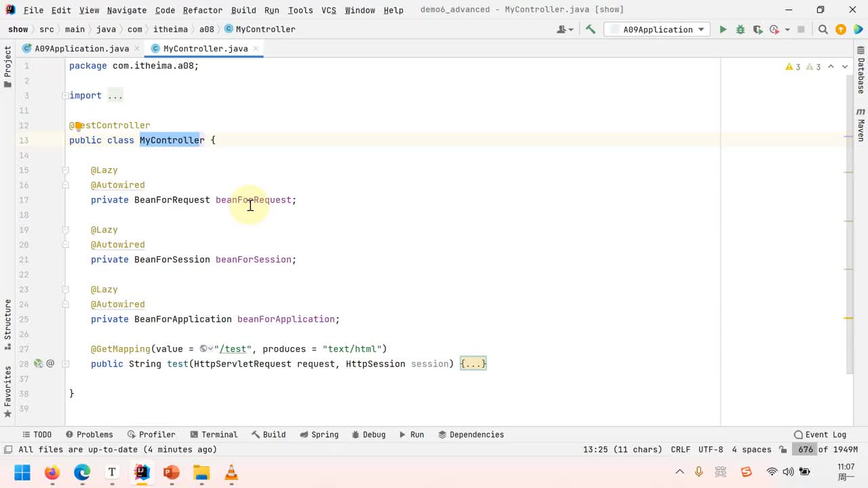Viewport: 868px width, 488px height.
Task: Open the 4 spaces indent selector
Action: coord(751,449)
